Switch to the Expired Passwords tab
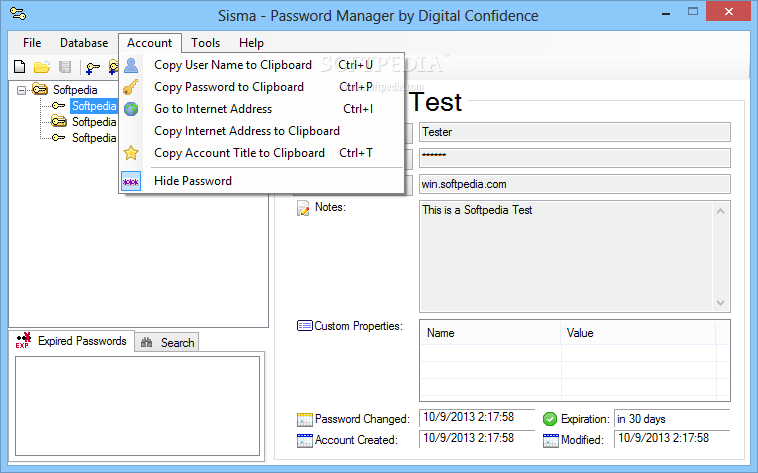This screenshot has width=758, height=473. (73, 341)
